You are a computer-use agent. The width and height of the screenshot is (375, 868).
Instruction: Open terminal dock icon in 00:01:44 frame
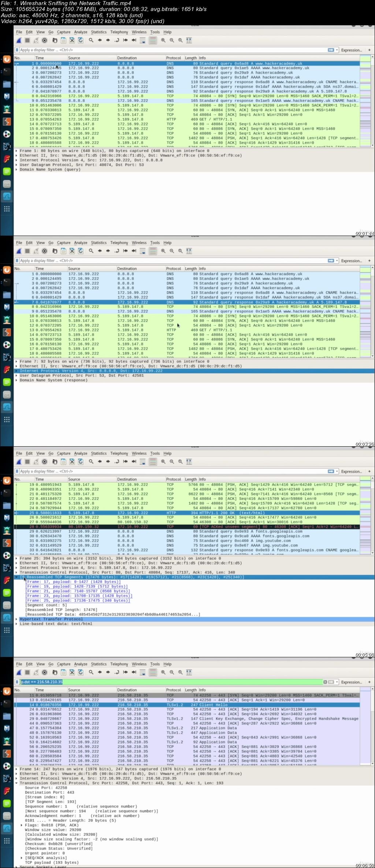(x=7, y=71)
